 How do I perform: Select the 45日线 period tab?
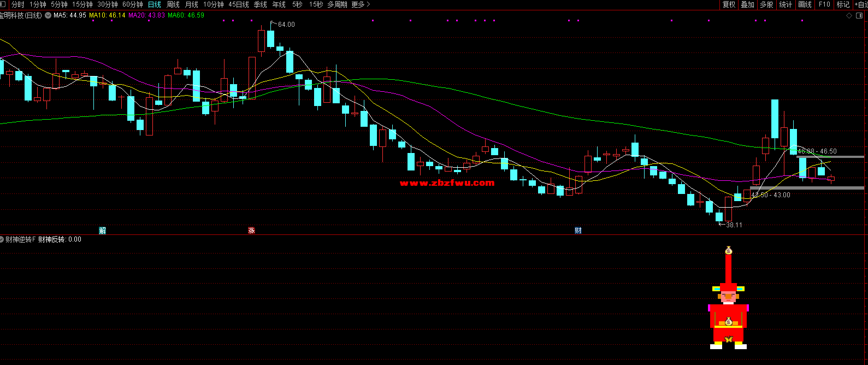pos(239,4)
